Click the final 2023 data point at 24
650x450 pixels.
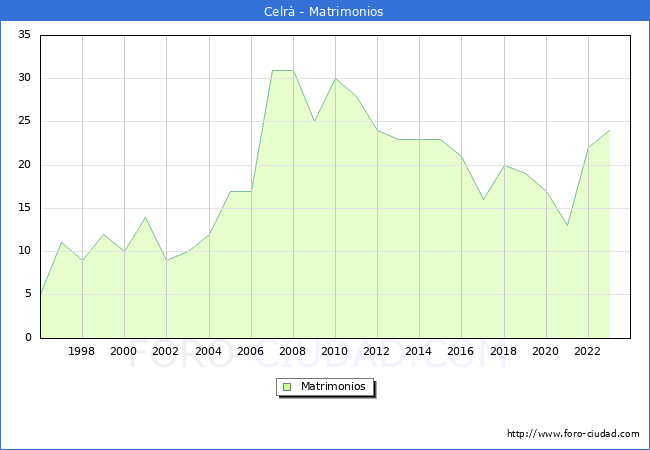click(609, 131)
